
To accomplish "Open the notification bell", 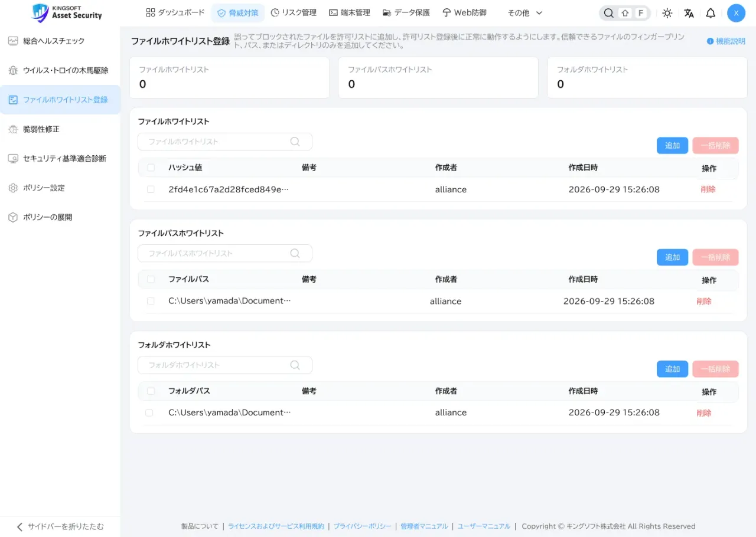I will (x=711, y=13).
